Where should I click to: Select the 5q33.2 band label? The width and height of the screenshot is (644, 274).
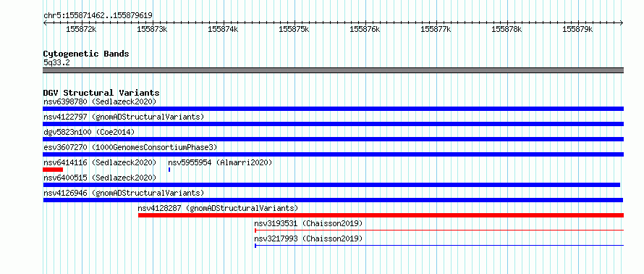click(56, 63)
